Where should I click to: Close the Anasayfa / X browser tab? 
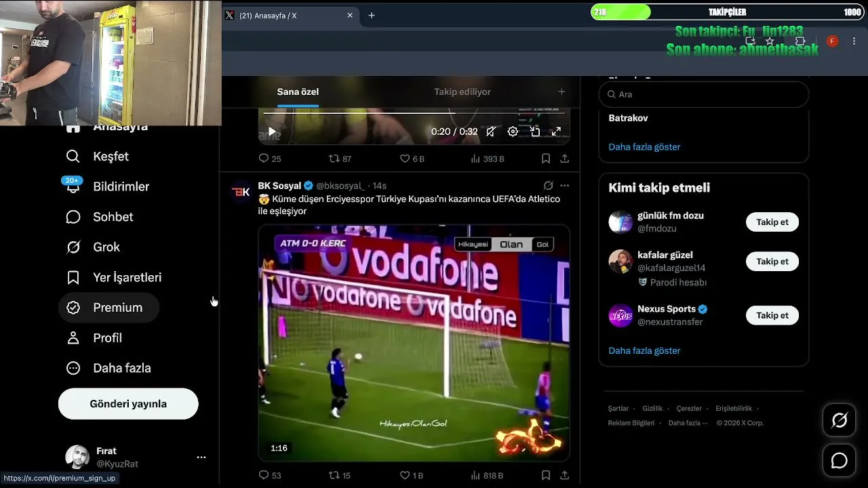tap(350, 15)
